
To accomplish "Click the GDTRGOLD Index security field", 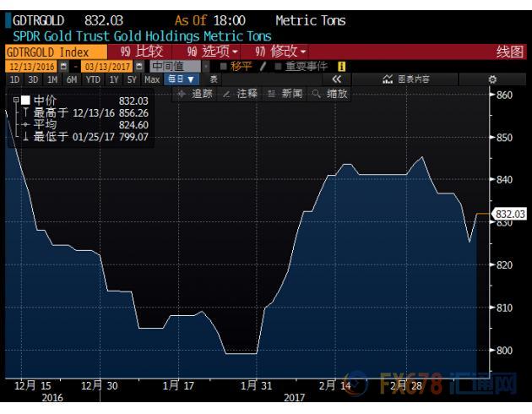I will 56,52.
